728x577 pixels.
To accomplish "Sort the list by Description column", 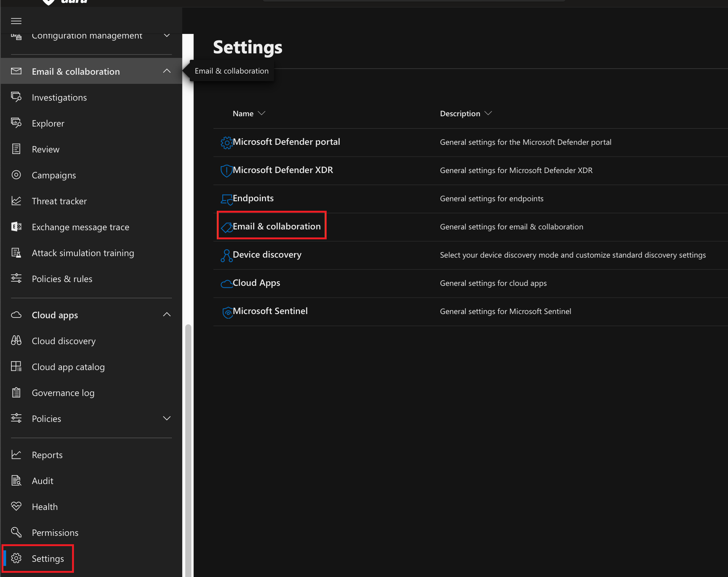I will [466, 114].
